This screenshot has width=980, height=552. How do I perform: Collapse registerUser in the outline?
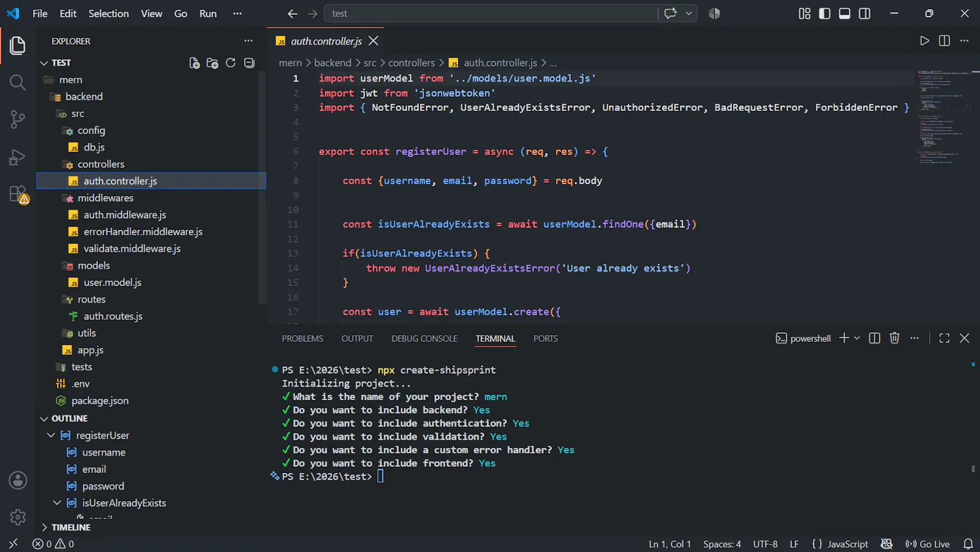(x=51, y=436)
